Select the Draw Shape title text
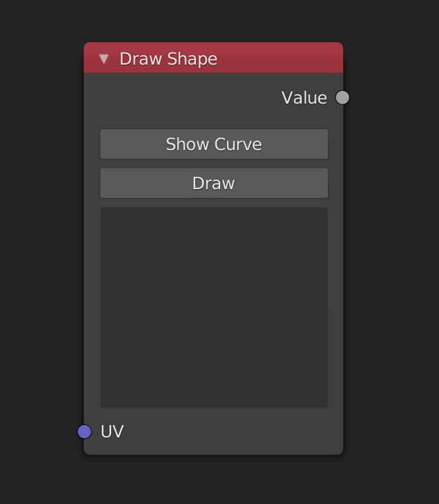 (168, 59)
